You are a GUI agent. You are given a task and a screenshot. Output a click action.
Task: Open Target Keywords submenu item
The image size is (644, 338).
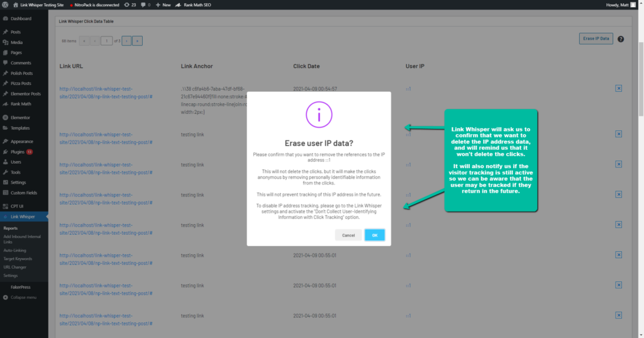(18, 259)
